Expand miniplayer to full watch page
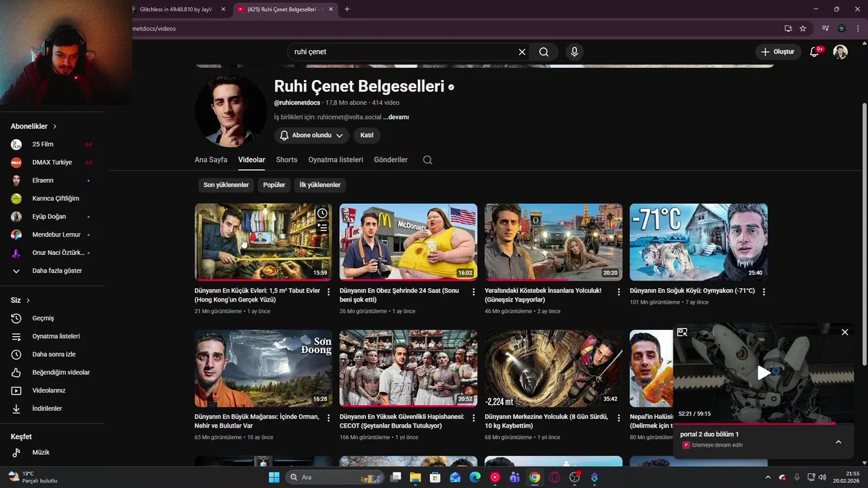 (x=682, y=332)
